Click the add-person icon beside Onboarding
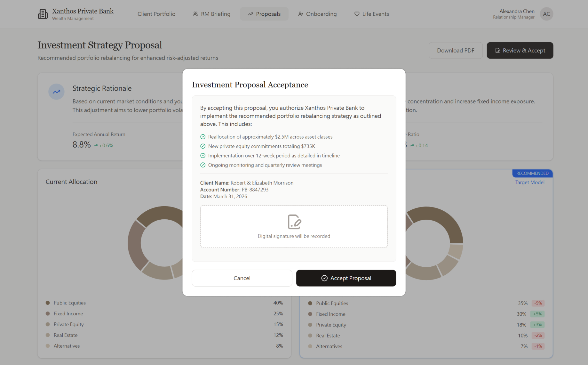Viewport: 588px width, 365px height. point(300,14)
